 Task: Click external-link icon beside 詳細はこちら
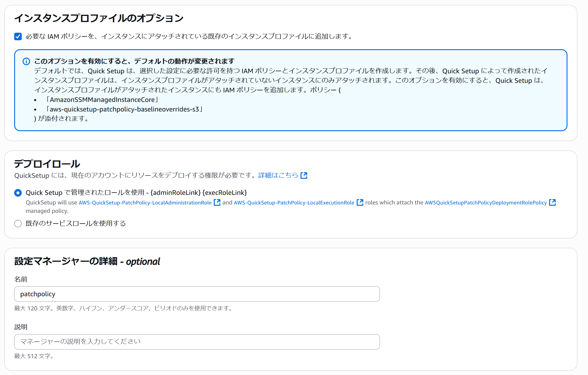click(x=304, y=175)
